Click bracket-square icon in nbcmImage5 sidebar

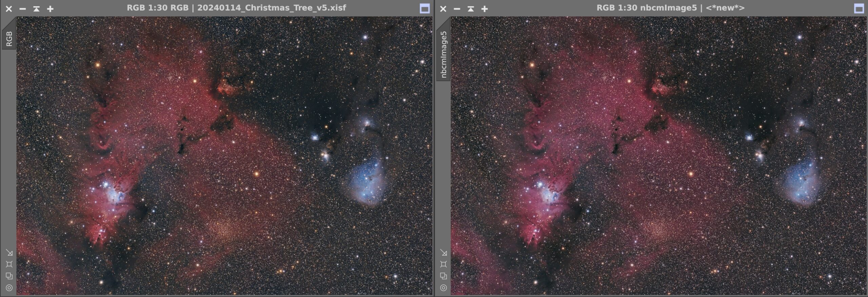coord(443,264)
